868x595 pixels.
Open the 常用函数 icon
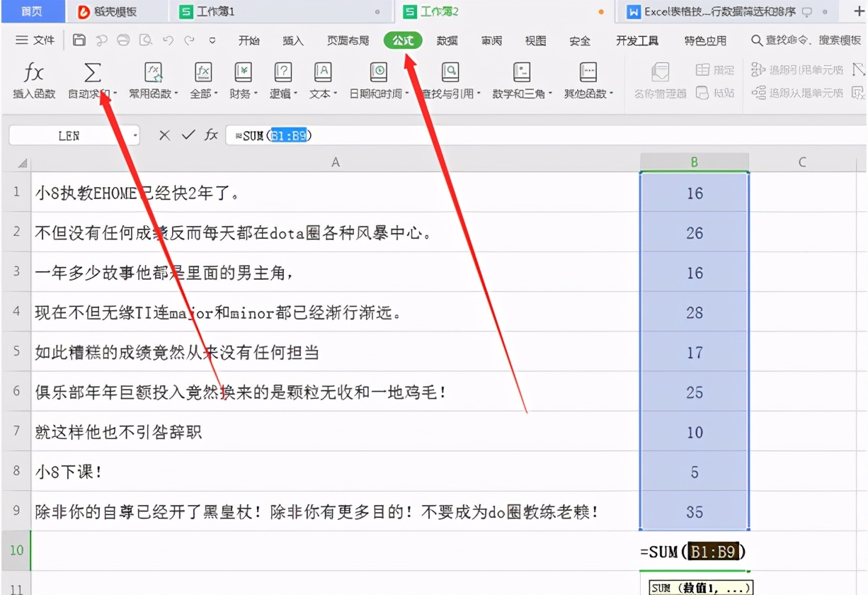pos(154,72)
